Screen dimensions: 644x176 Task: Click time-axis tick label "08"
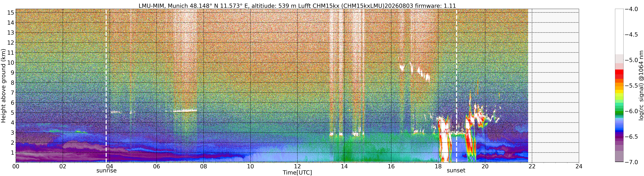point(203,166)
